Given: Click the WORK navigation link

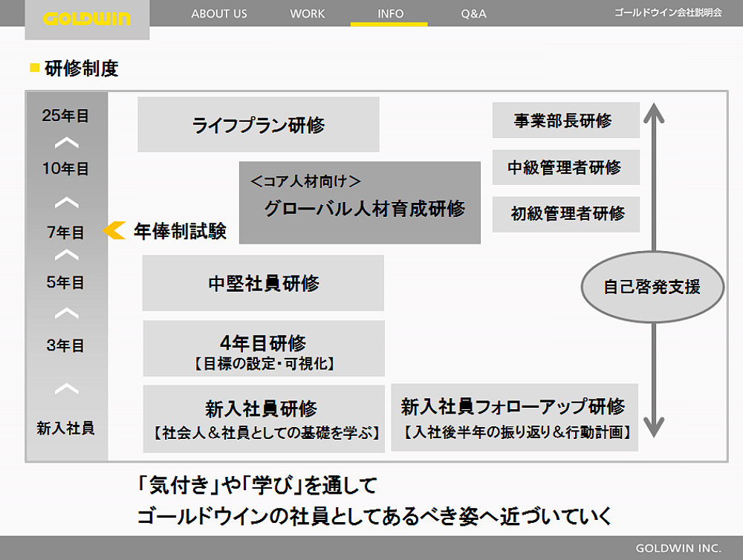Looking at the screenshot, I should (x=307, y=13).
